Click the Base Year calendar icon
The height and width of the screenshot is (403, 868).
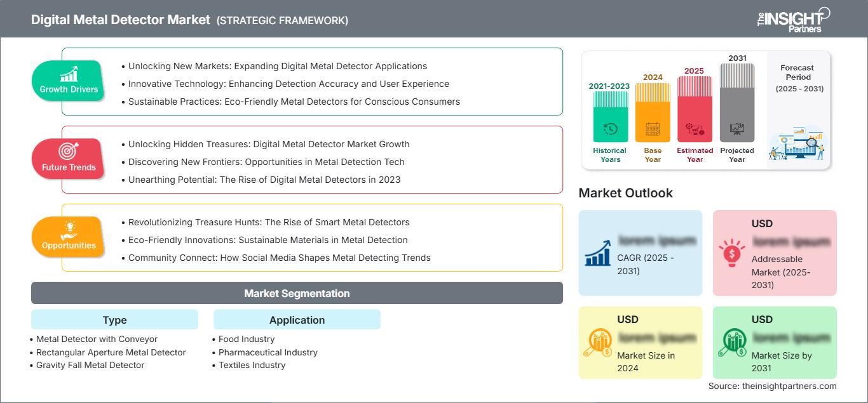(x=653, y=130)
